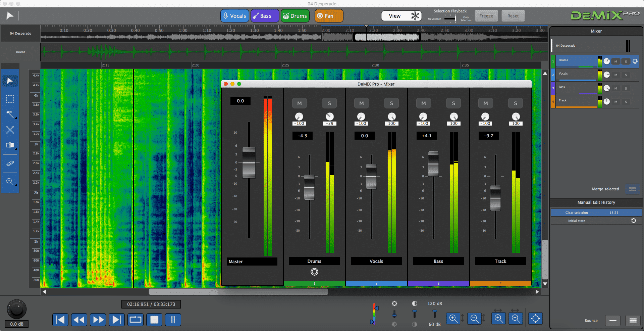Click the Reset button next to Freeze
Image resolution: width=644 pixels, height=331 pixels.
pos(513,16)
